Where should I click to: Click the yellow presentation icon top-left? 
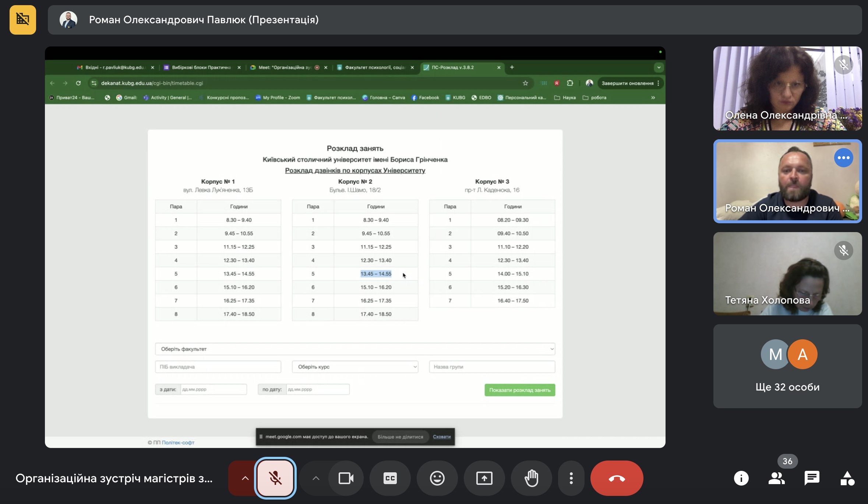[23, 20]
